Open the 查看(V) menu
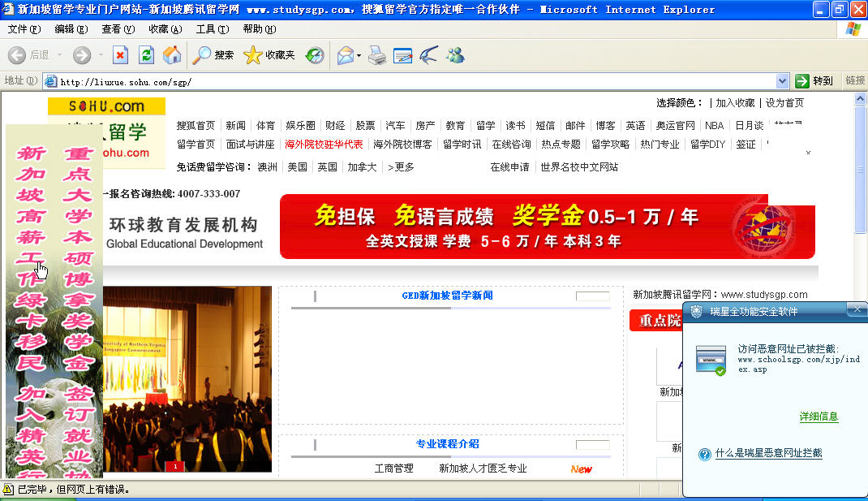This screenshot has width=868, height=501. [x=118, y=28]
